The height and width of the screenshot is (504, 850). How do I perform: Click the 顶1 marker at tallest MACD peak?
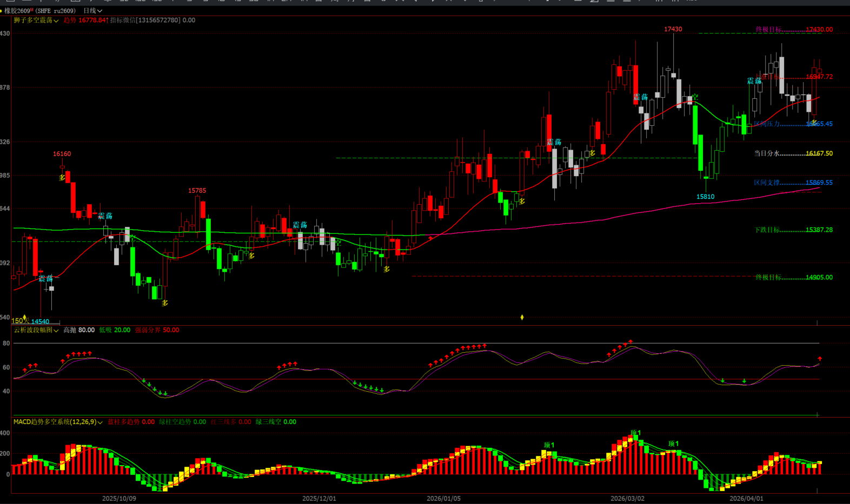point(635,433)
